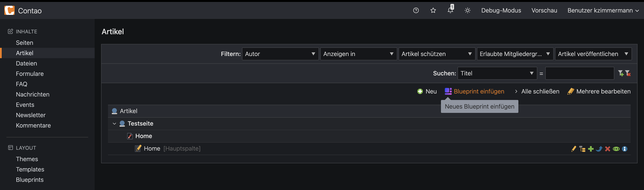The width and height of the screenshot is (644, 190).
Task: Click the favorites star icon
Action: coord(433,10)
